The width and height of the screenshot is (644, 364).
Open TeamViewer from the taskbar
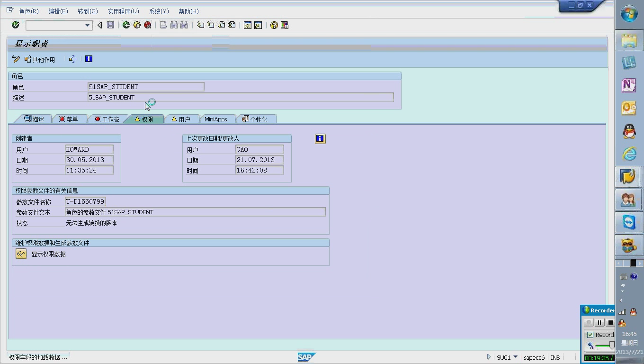click(x=629, y=222)
